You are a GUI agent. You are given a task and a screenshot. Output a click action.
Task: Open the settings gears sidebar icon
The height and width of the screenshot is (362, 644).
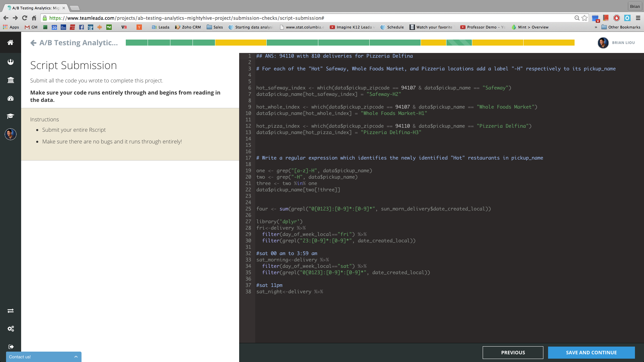click(10, 328)
